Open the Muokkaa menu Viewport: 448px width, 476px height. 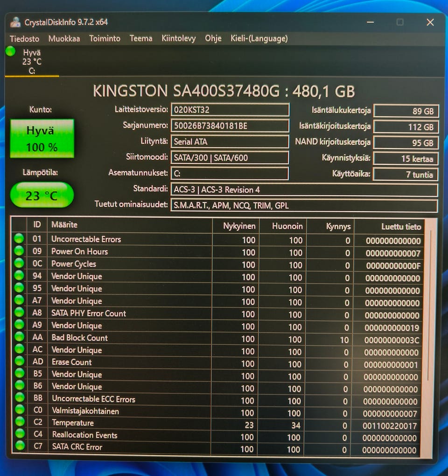tap(64, 39)
